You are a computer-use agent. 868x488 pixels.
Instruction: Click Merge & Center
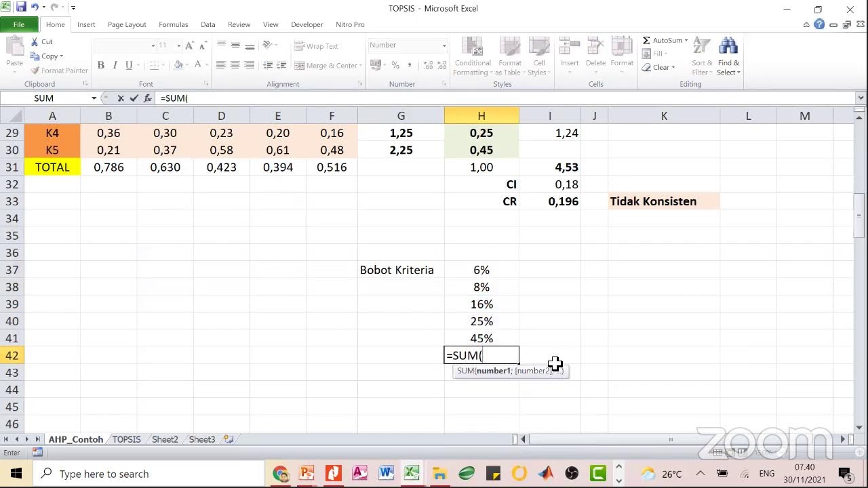click(x=327, y=66)
